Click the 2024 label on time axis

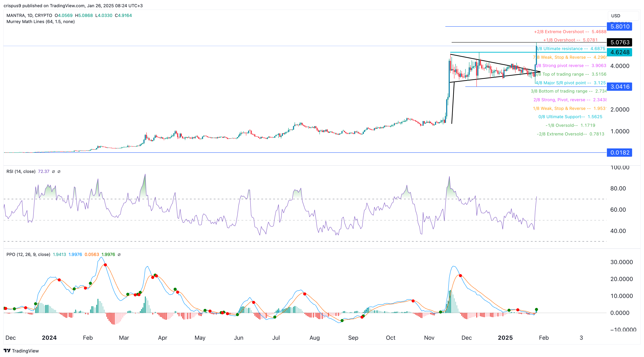click(49, 338)
